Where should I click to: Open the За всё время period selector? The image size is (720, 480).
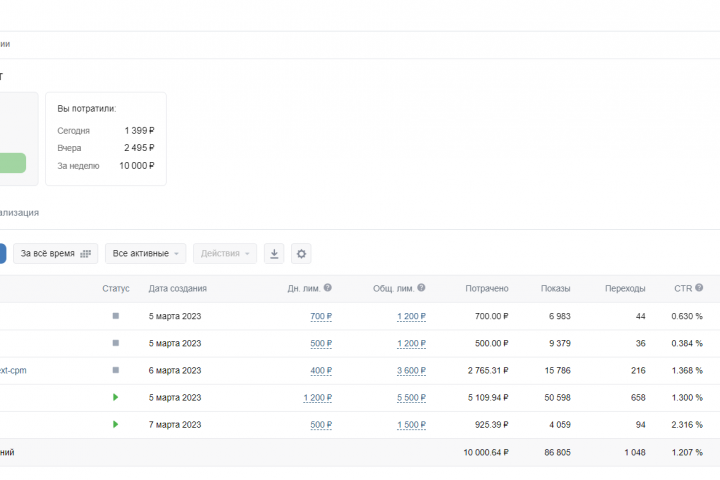click(56, 254)
